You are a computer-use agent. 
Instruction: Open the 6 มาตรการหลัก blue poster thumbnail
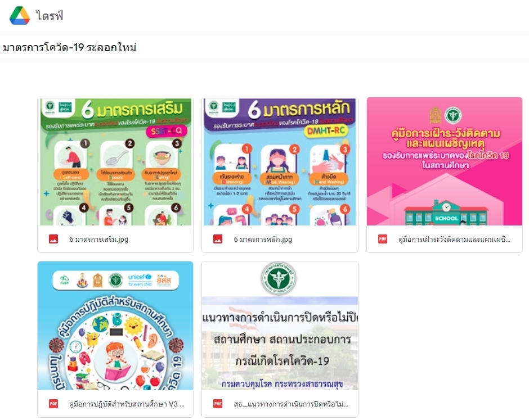point(280,161)
